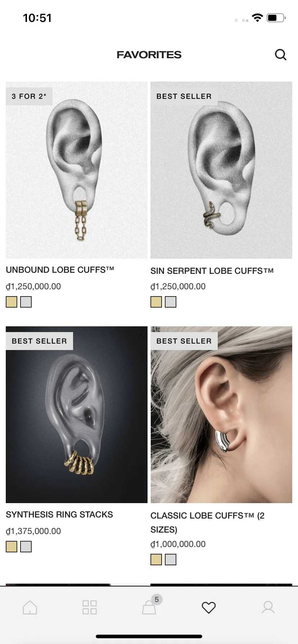298x644 pixels.
Task: Select gold swatch for Unbound Lobe Cuffs
Action: click(12, 302)
